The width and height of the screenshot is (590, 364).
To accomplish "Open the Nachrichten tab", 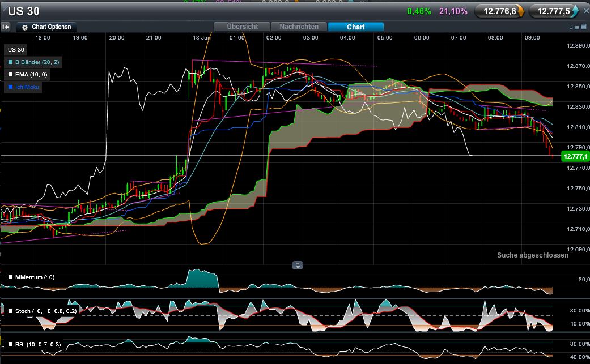I will pos(299,27).
